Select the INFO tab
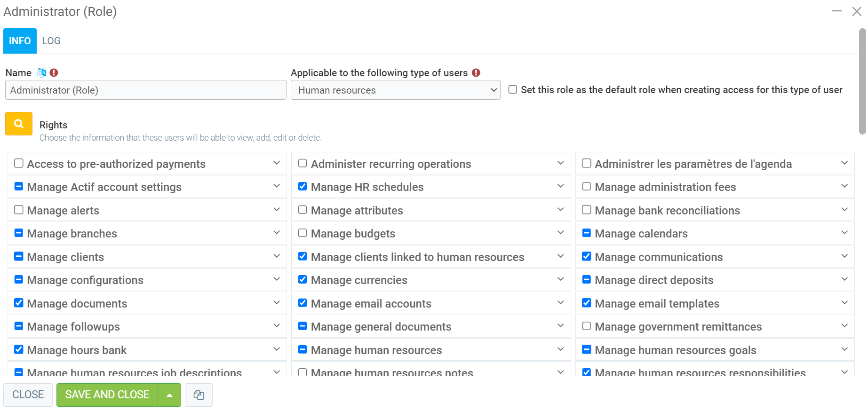The image size is (868, 411). tap(20, 41)
